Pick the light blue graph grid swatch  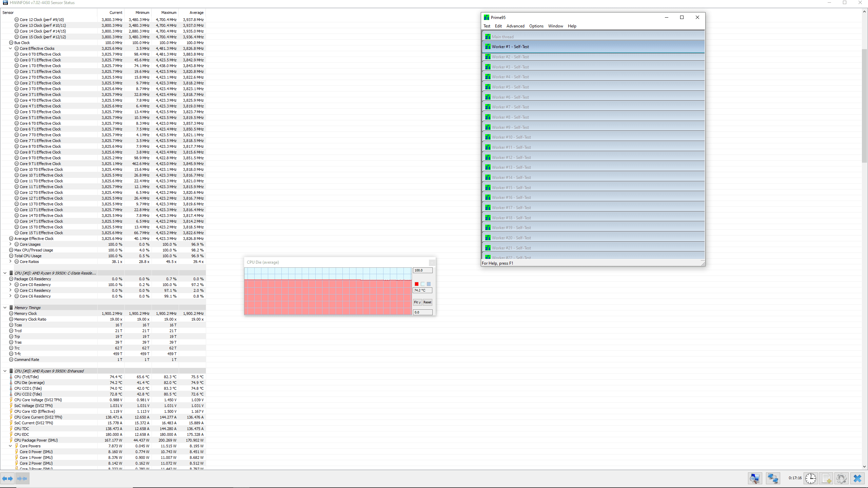[429, 284]
